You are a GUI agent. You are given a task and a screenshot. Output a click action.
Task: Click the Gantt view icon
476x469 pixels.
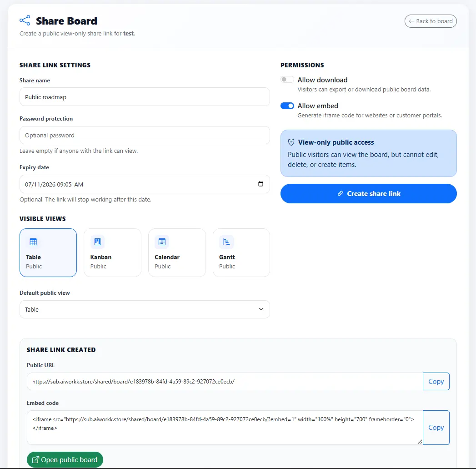[x=226, y=242]
